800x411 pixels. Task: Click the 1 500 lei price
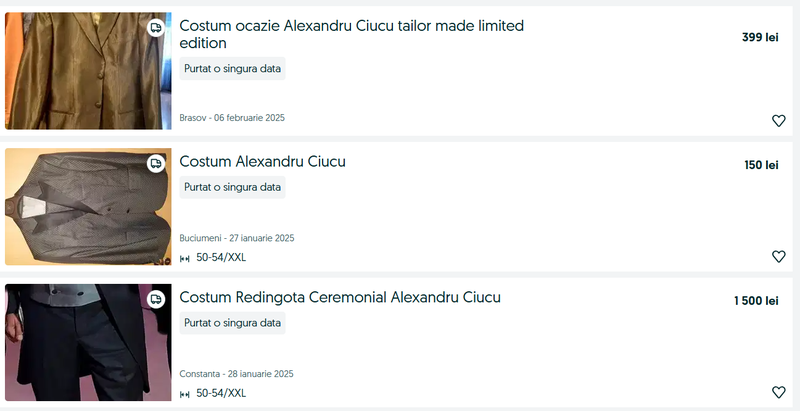[x=755, y=301]
